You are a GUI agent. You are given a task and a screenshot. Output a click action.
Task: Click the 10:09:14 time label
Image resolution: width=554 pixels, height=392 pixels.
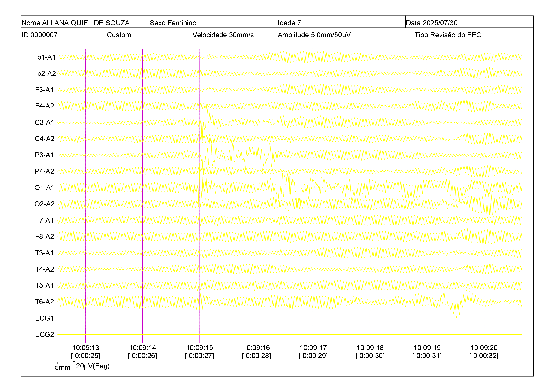[143, 348]
